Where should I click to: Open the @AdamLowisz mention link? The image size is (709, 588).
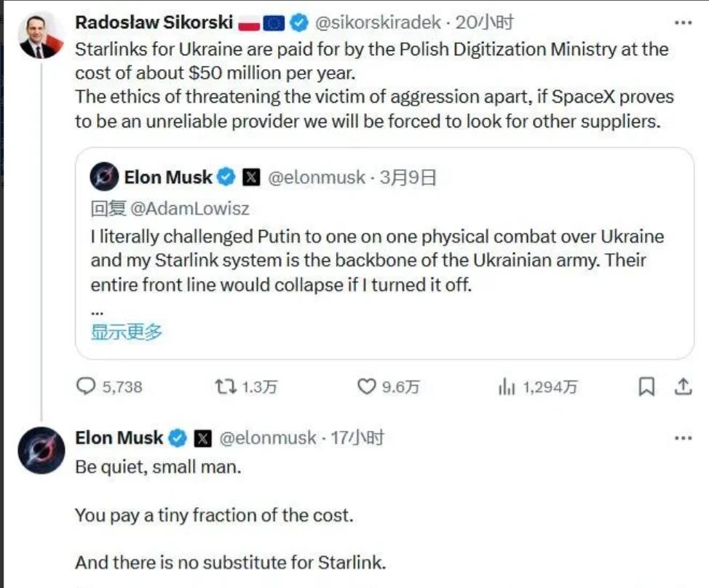(190, 209)
